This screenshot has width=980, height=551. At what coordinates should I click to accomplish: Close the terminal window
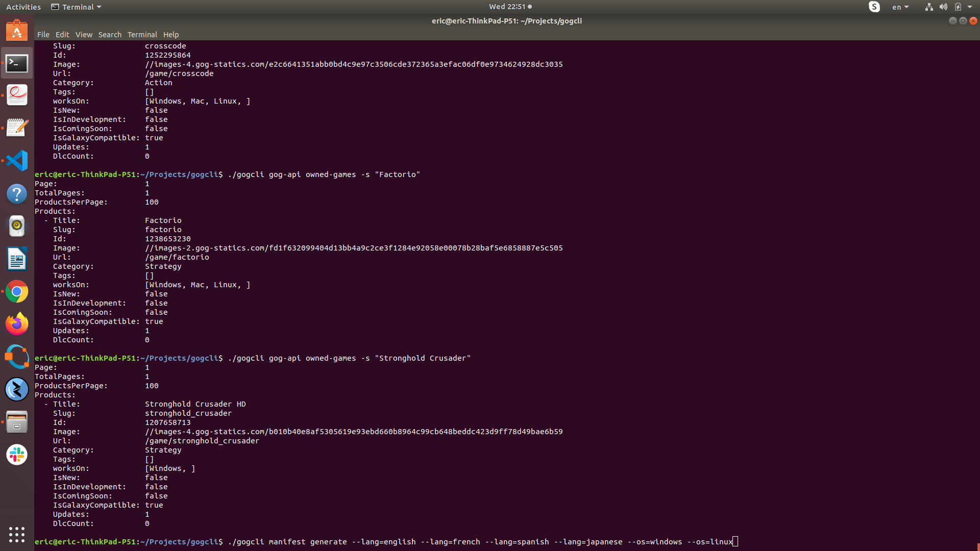973,21
